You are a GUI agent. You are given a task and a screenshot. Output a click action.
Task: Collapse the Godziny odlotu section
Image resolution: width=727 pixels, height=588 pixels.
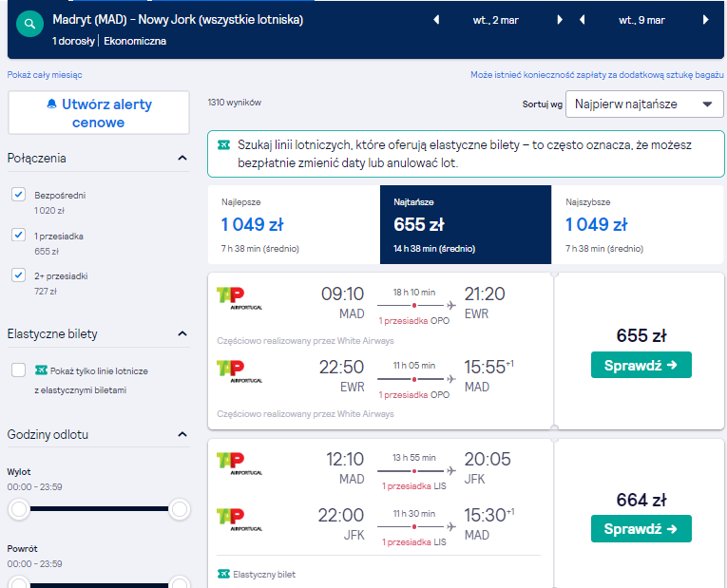(x=182, y=434)
